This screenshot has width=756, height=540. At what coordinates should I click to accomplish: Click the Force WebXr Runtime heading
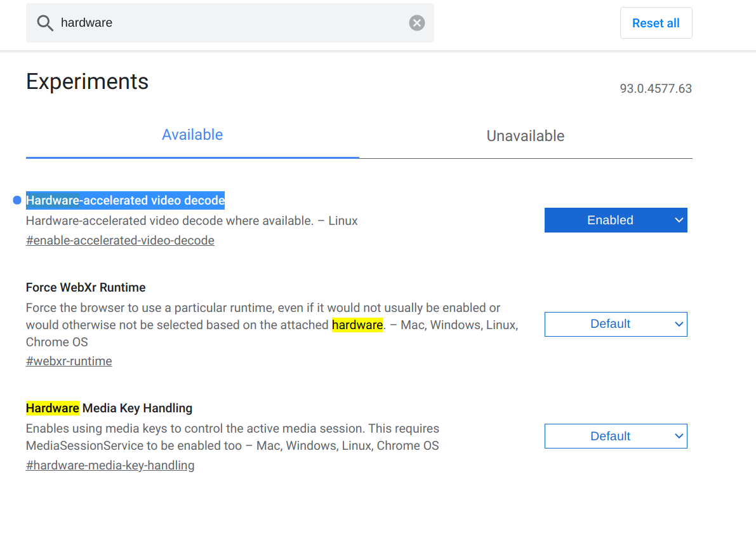pos(86,288)
